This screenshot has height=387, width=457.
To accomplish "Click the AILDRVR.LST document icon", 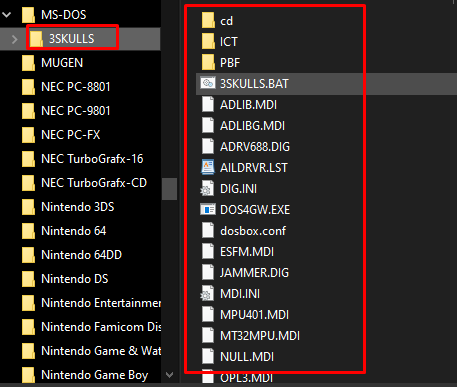I will [208, 167].
